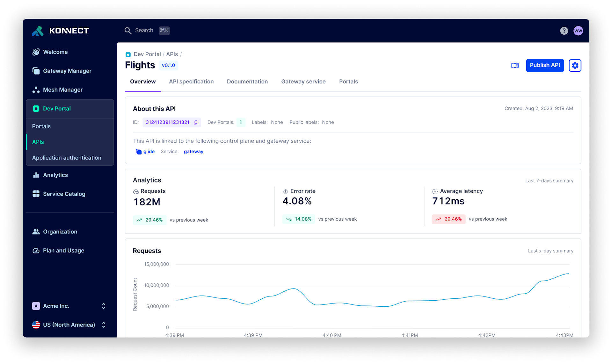Switch to the Gateway service tab

pyautogui.click(x=303, y=82)
